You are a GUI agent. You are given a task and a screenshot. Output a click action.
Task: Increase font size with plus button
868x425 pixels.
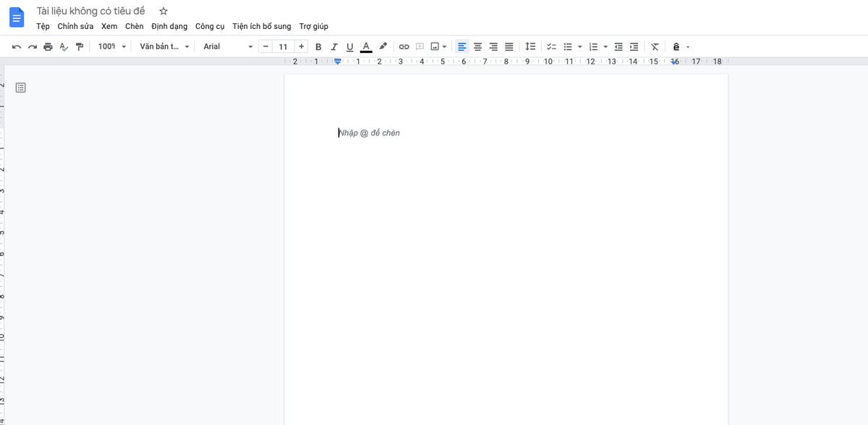click(301, 46)
